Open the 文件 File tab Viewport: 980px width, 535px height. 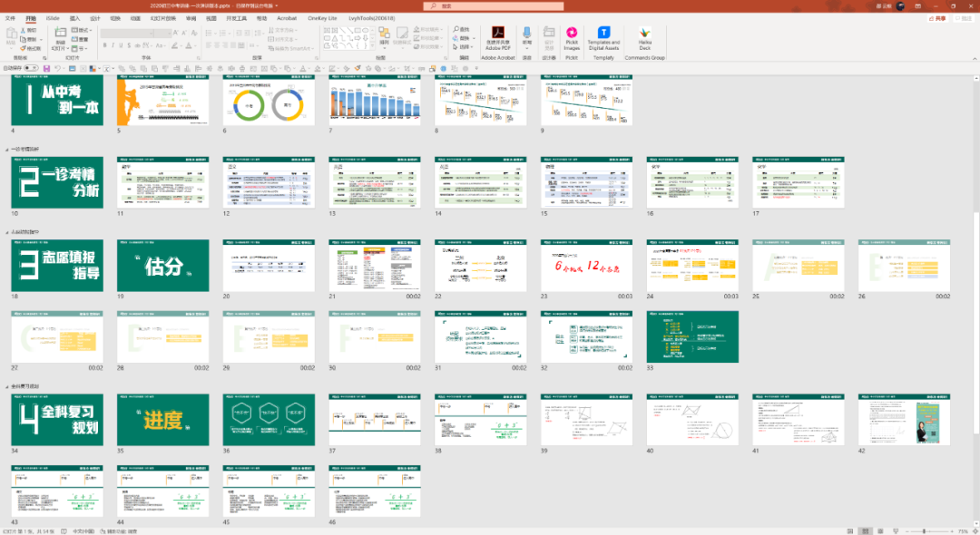tap(10, 19)
